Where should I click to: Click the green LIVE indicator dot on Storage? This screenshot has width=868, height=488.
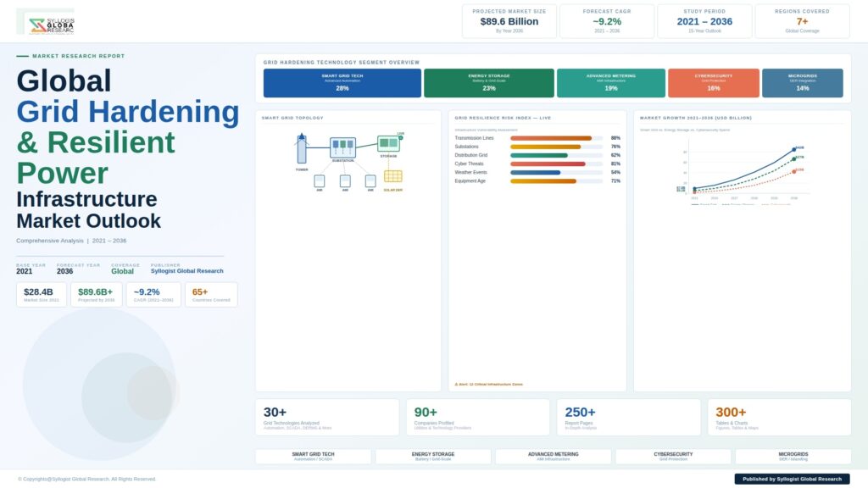click(x=400, y=137)
